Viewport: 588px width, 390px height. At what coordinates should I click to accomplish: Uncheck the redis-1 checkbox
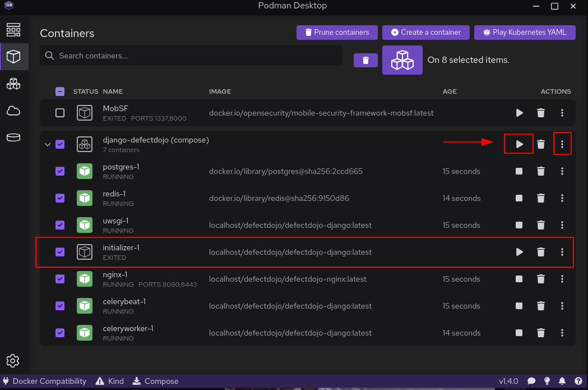click(60, 198)
